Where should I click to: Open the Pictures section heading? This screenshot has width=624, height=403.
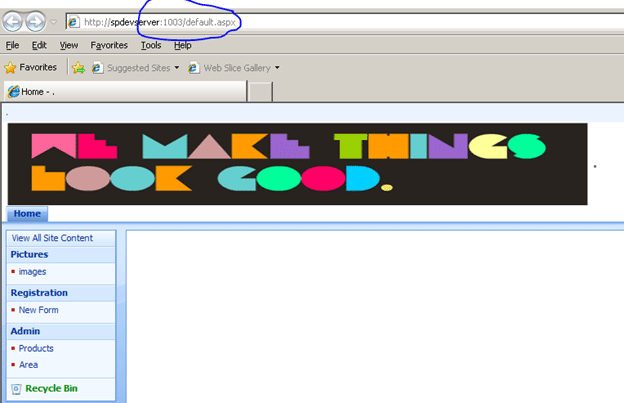tap(29, 254)
